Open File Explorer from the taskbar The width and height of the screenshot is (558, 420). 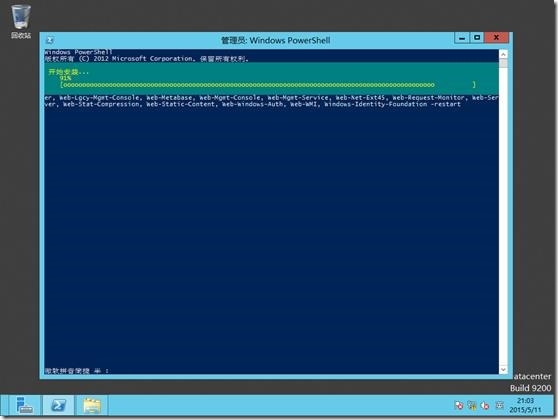point(92,405)
